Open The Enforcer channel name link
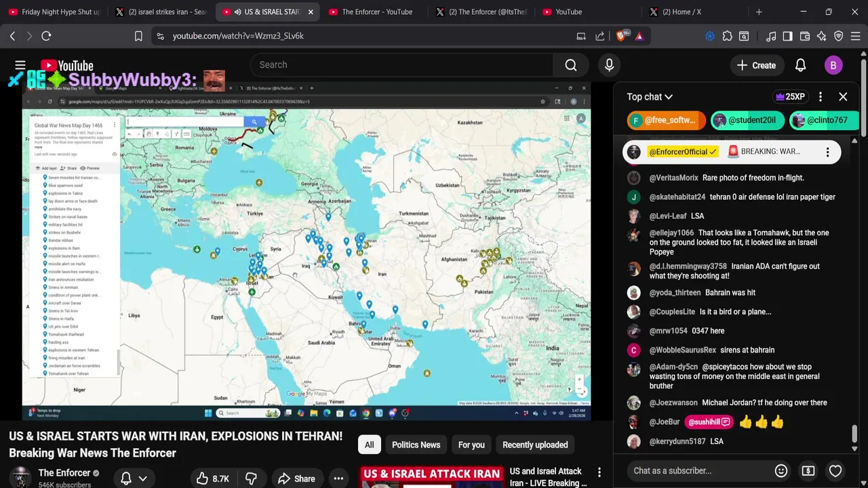Viewport: 868px width, 488px height. coord(64,472)
